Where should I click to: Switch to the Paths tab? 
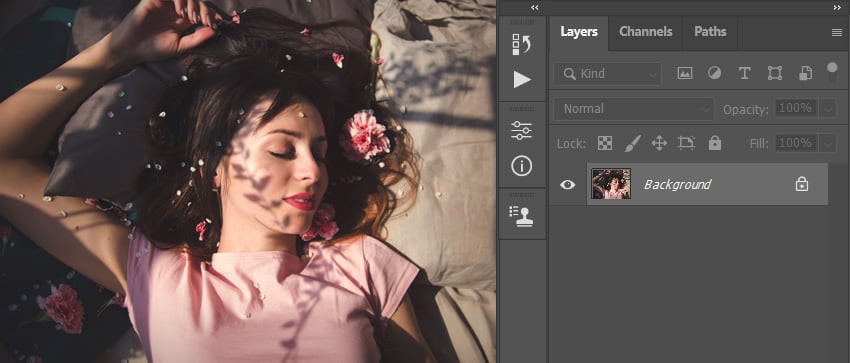click(x=710, y=32)
